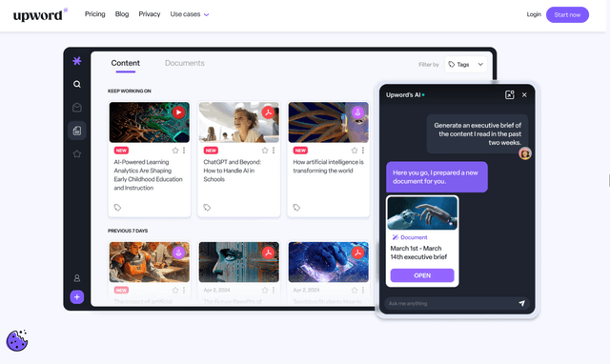Click PDF badge on the blue brain card
The image size is (610, 364).
[357, 253]
